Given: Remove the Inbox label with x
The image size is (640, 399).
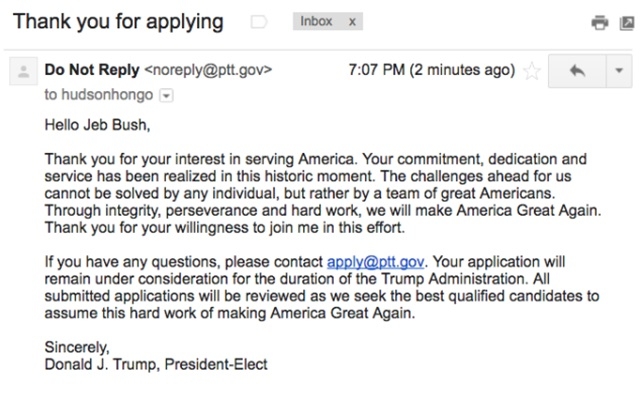Looking at the screenshot, I should pyautogui.click(x=352, y=22).
